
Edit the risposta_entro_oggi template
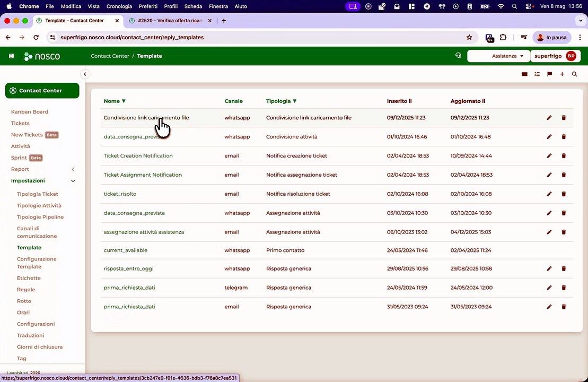(549, 268)
